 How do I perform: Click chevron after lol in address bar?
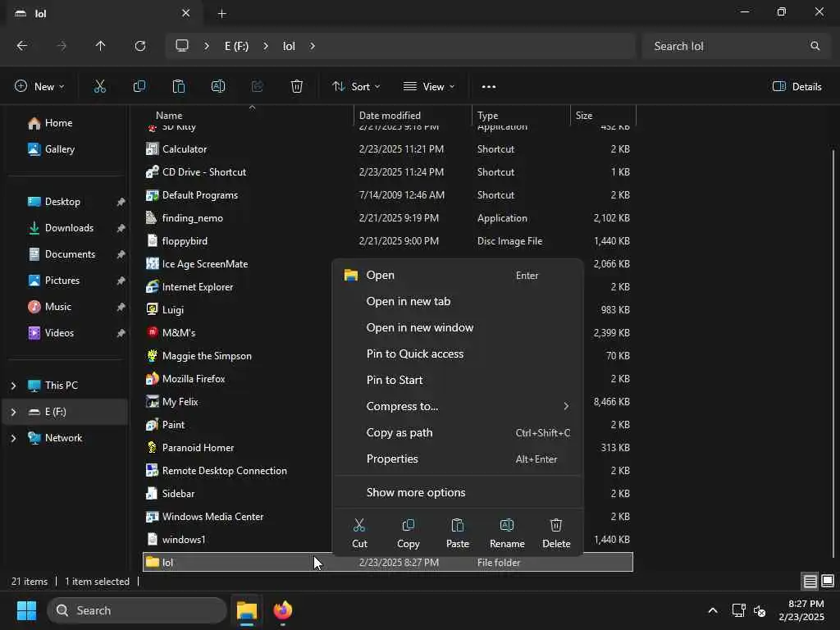313,46
